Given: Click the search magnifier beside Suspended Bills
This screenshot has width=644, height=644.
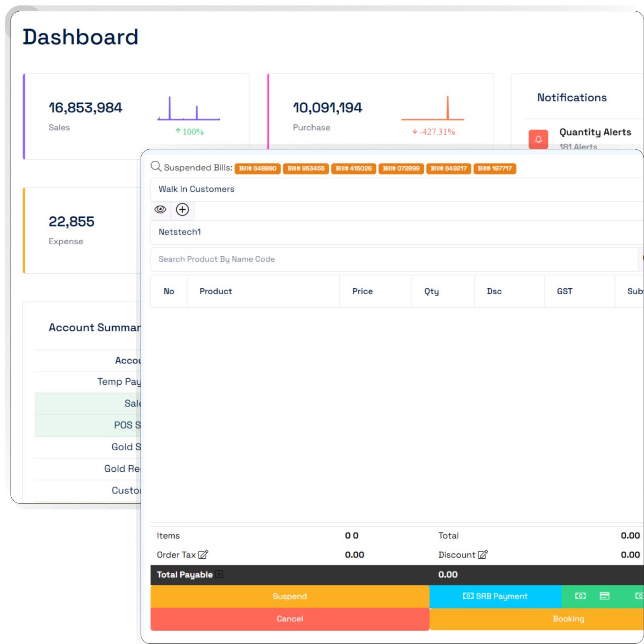Looking at the screenshot, I should pos(156,167).
